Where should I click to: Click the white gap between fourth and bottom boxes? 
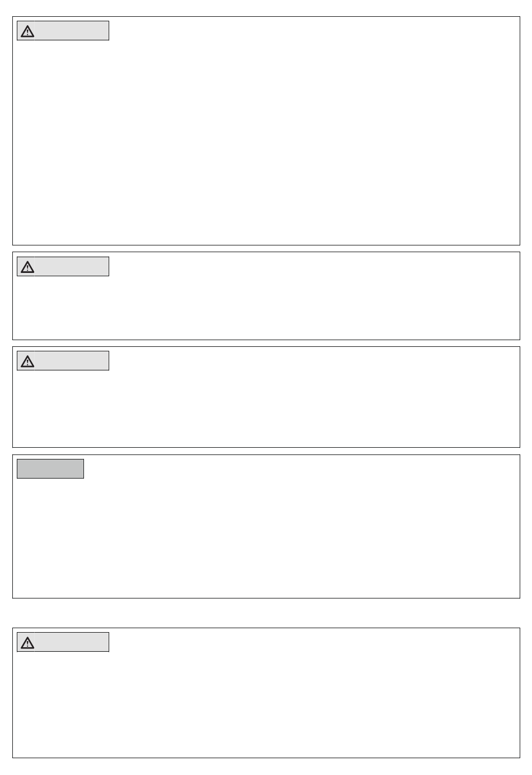(266, 613)
